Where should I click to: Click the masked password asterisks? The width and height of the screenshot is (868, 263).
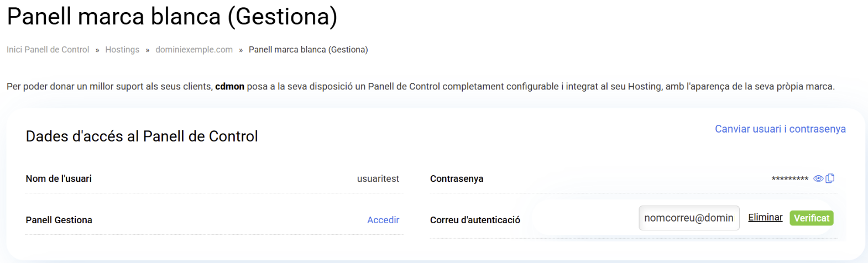pos(789,179)
